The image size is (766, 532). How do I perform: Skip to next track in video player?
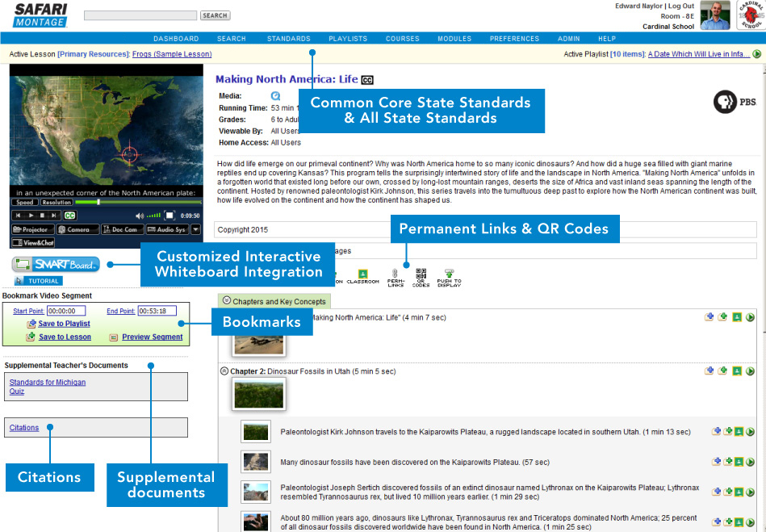coord(54,216)
